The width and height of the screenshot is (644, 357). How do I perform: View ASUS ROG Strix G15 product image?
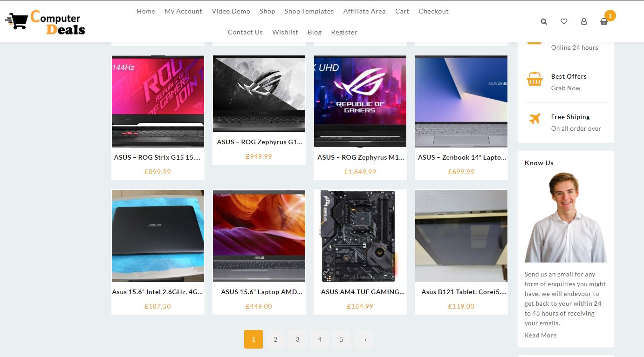click(158, 101)
